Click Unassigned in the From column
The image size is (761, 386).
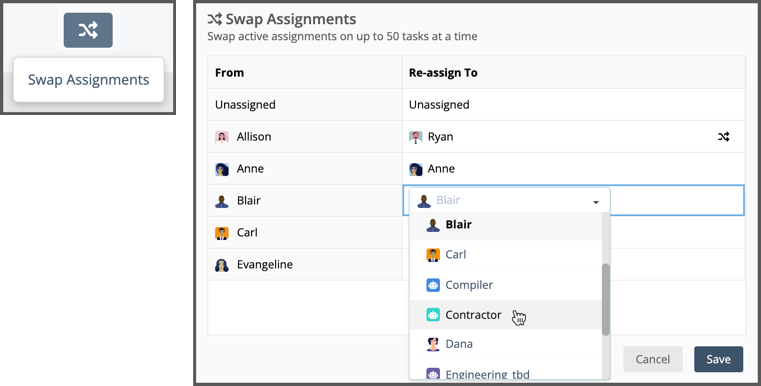point(245,105)
